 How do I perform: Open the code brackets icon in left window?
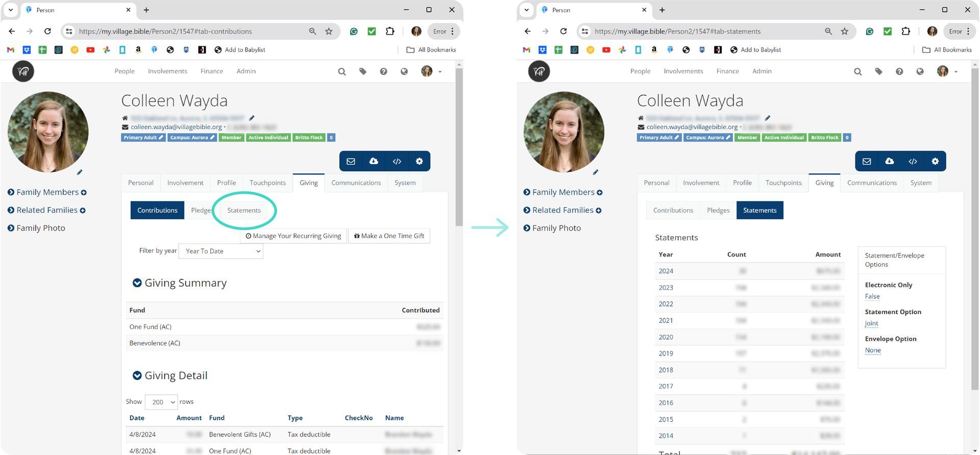click(397, 161)
